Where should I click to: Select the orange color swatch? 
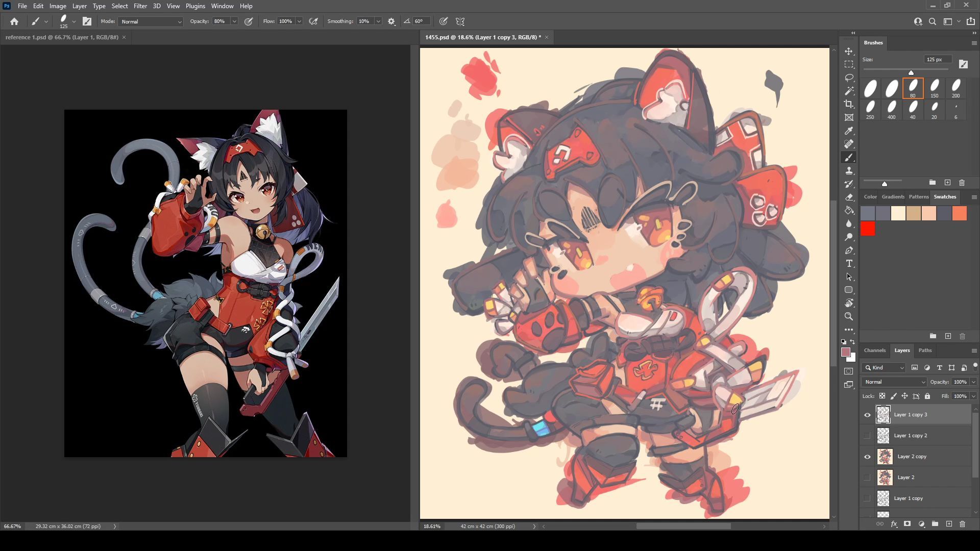click(x=960, y=213)
